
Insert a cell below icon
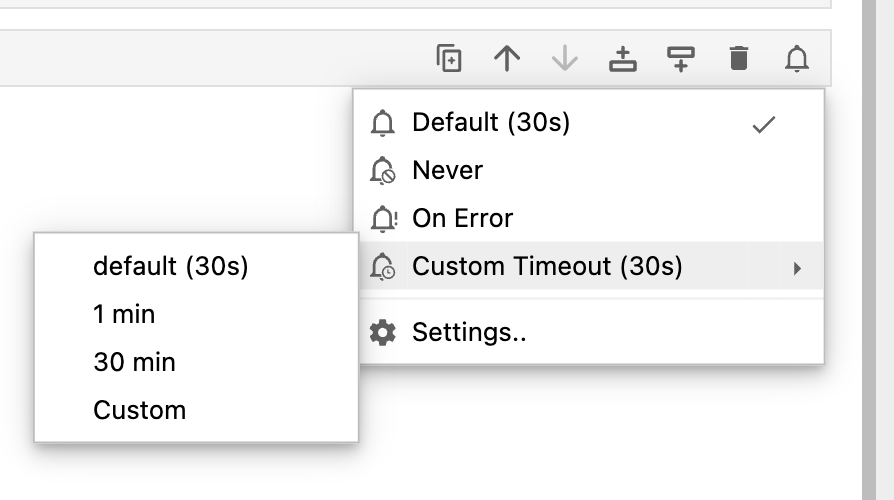point(681,59)
